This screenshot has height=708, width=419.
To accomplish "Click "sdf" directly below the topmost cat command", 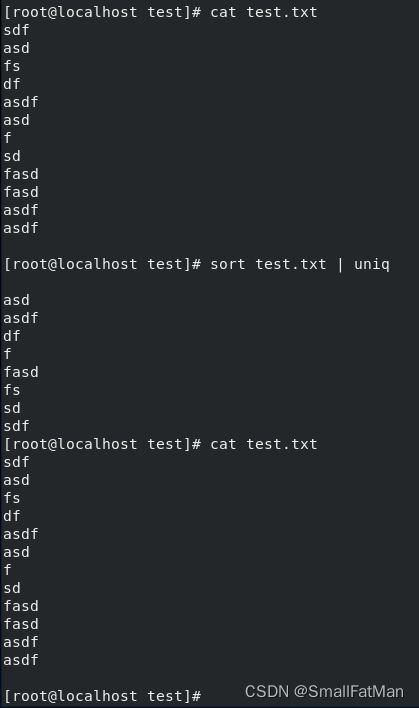I will (16, 30).
